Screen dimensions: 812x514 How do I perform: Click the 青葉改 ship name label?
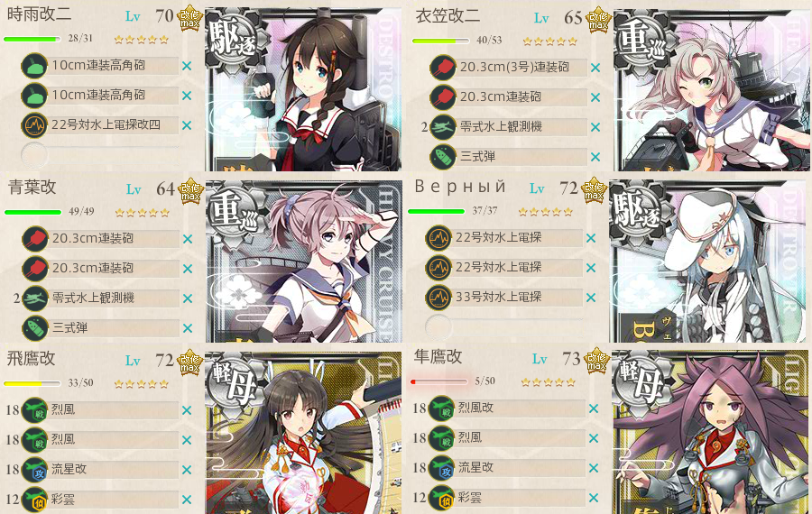[x=32, y=187]
